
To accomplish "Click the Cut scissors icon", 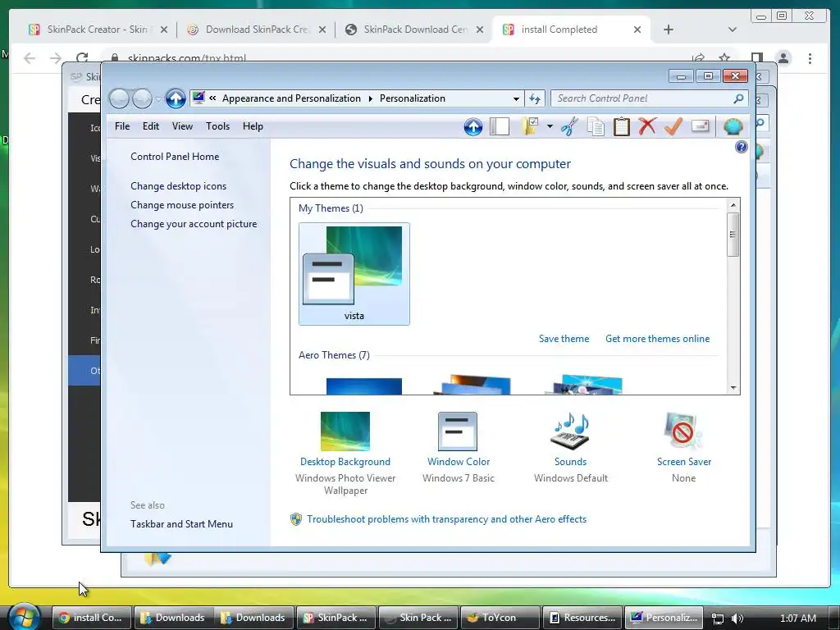I will 569,127.
